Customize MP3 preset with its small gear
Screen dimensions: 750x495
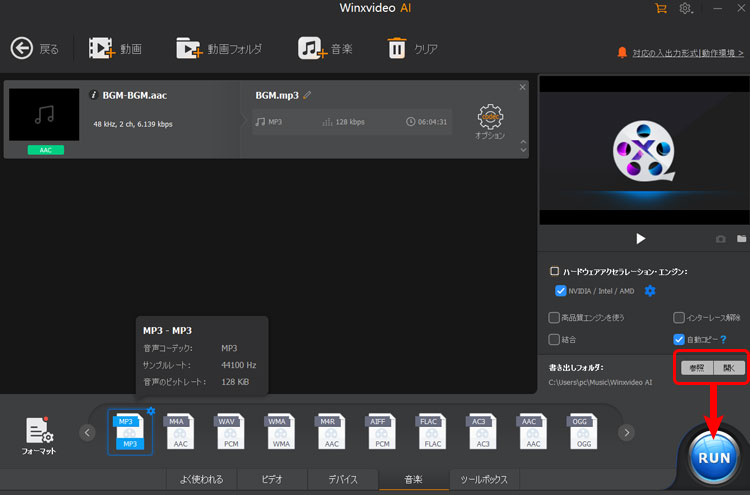pyautogui.click(x=151, y=411)
